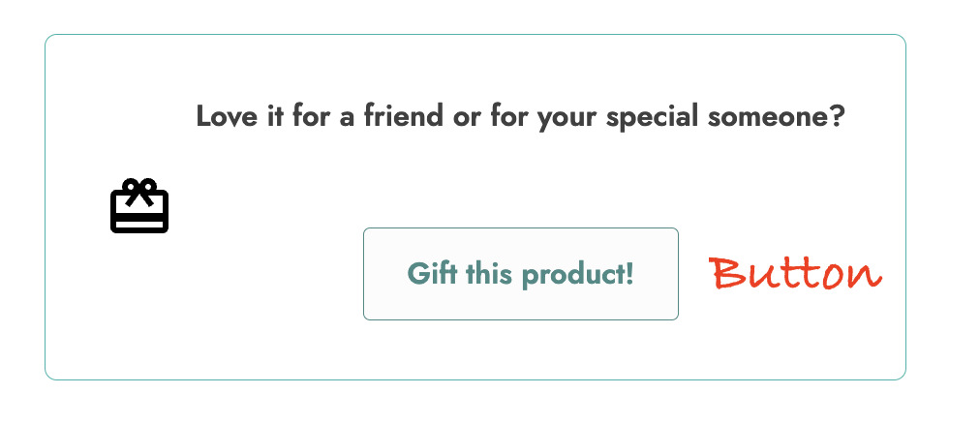Click the red handwritten "Button" annotation
980x424 pixels.
pyautogui.click(x=795, y=274)
